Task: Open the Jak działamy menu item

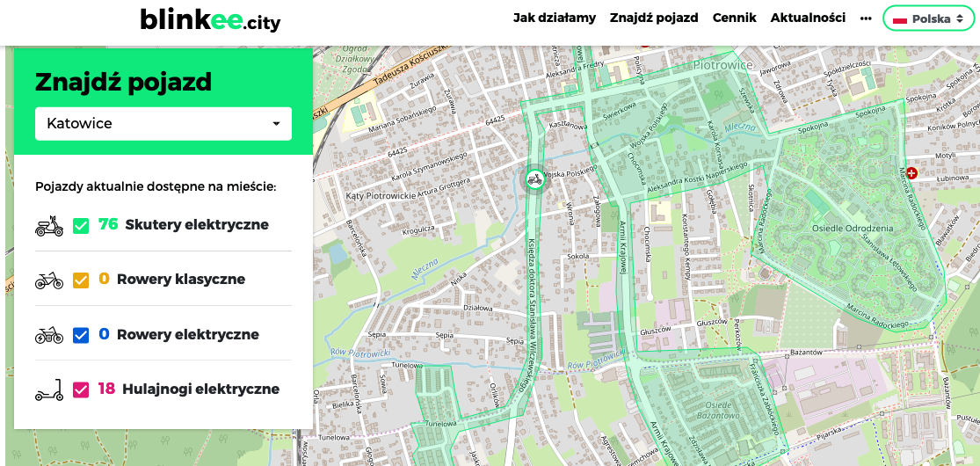Action: click(x=554, y=18)
